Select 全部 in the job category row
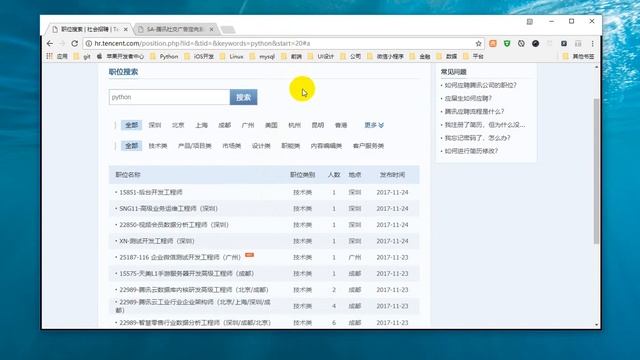Viewport: 640px width, 360px height. click(131, 146)
